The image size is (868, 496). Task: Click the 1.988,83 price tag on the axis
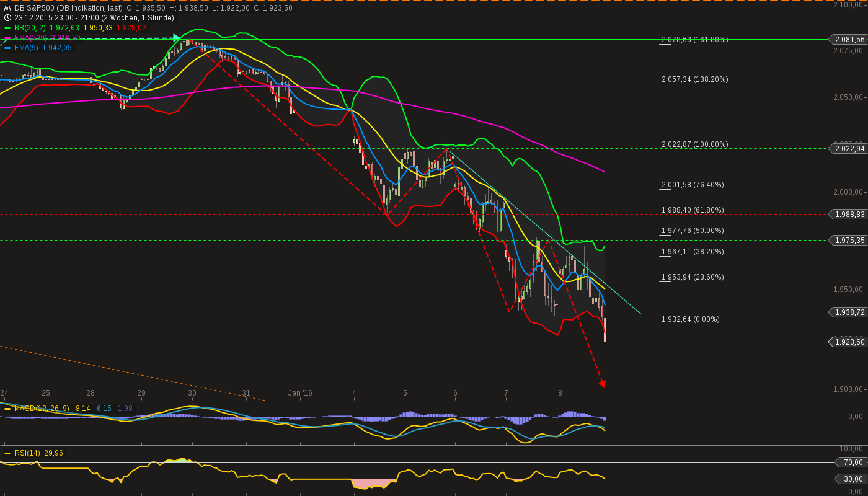coord(849,214)
